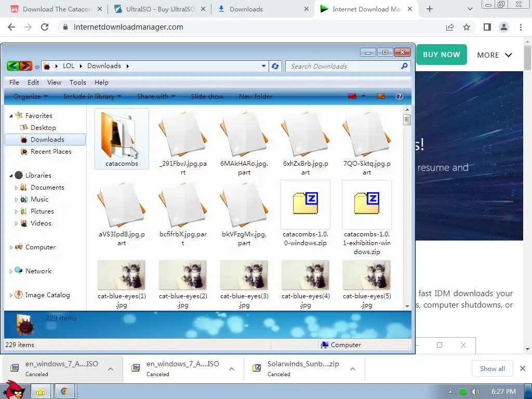
Task: Open new Chrome tab
Action: coord(430,9)
